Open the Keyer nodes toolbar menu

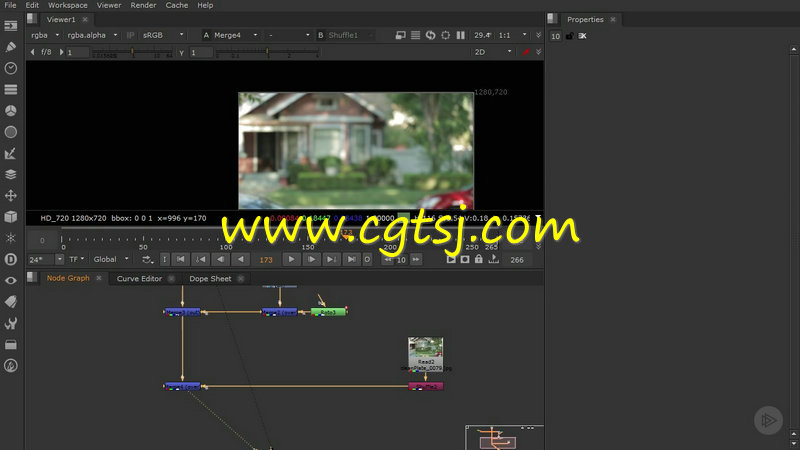[11, 154]
